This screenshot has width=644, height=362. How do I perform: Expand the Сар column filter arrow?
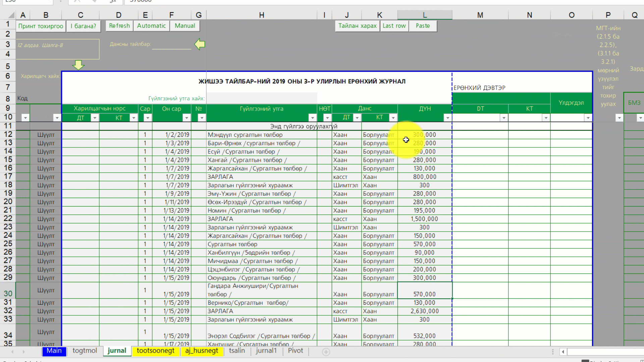147,118
